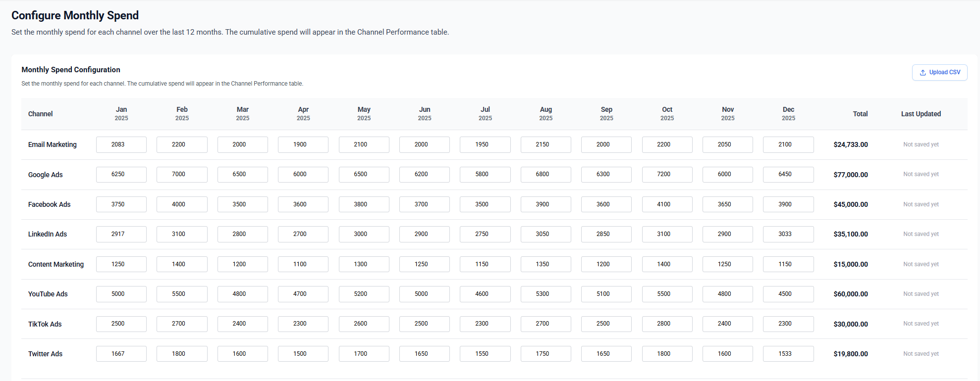
Task: Select Email Marketing Feb 2025 input
Action: (182, 144)
